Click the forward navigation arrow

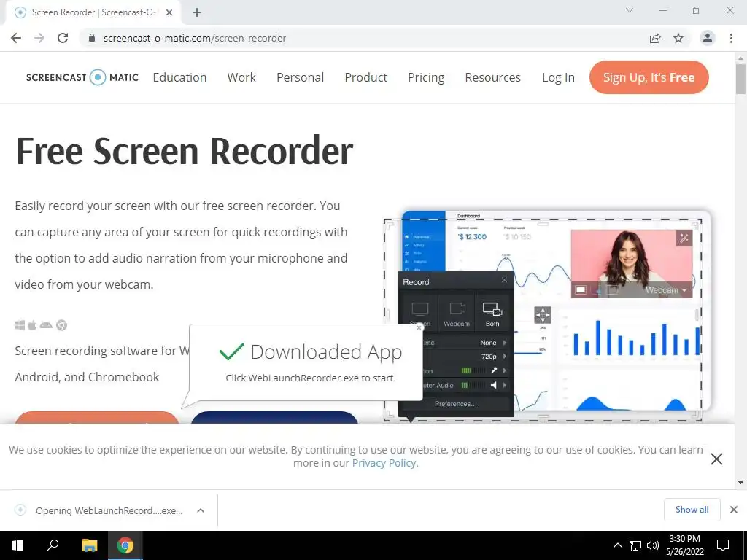point(39,38)
